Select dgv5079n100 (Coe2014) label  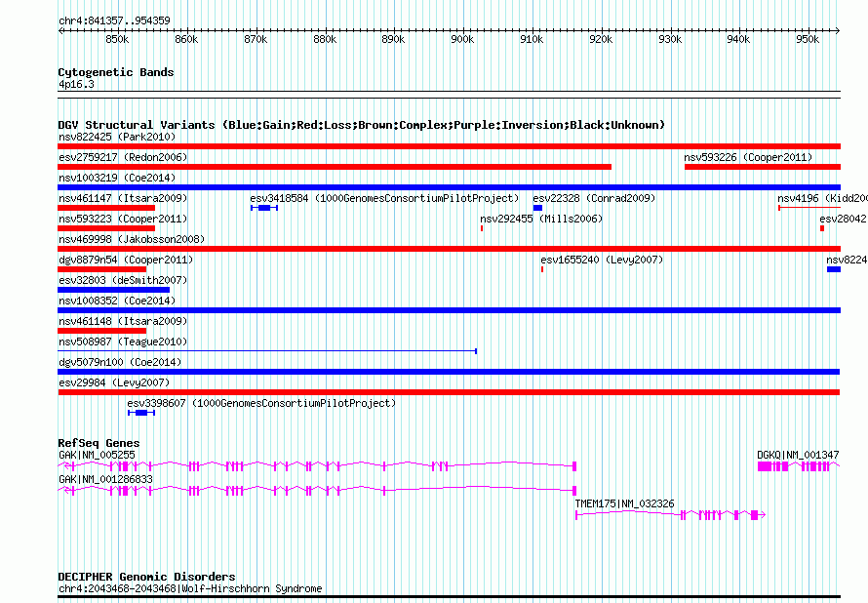(x=120, y=362)
